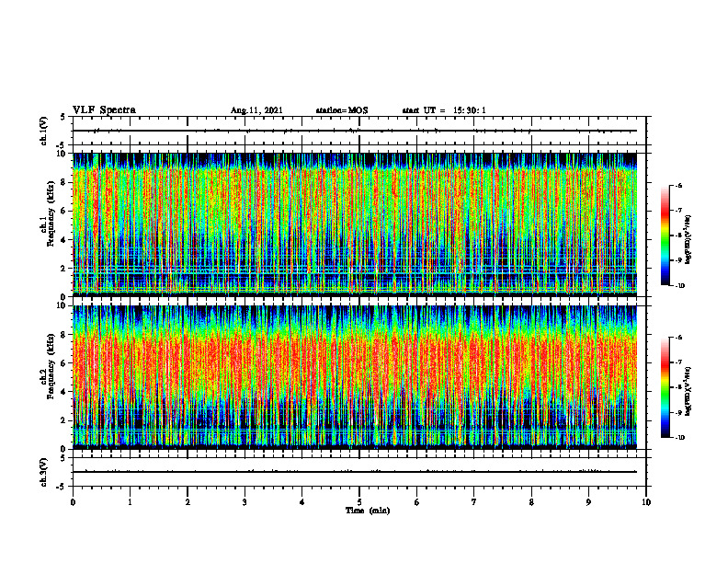Click time axis tick label "10"
Screen dimensions: 728x563
point(646,502)
